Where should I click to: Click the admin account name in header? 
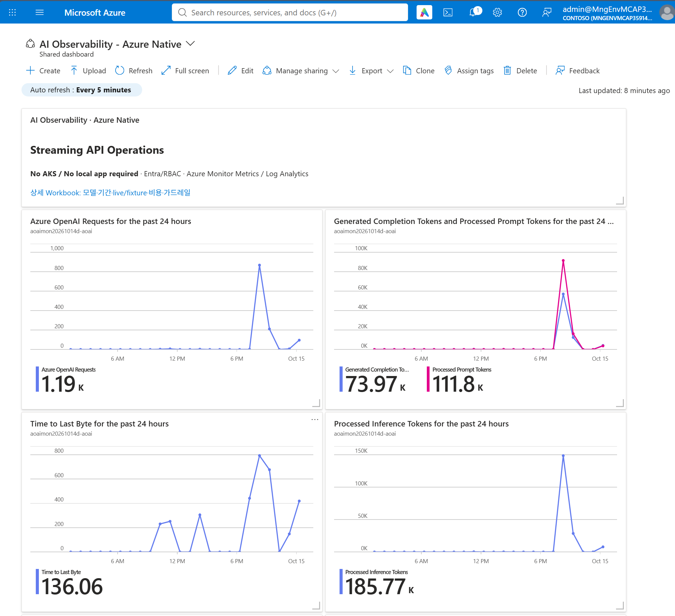(x=607, y=9)
